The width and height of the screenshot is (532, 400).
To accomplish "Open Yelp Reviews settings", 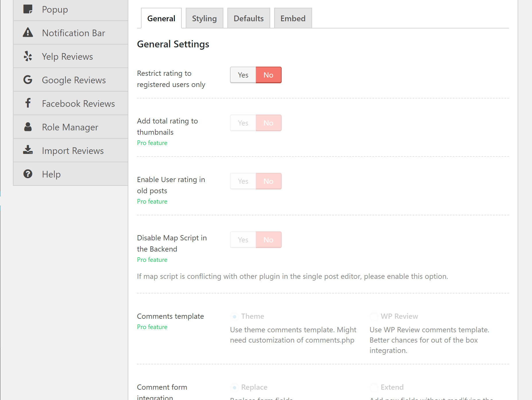I will 28,56.
